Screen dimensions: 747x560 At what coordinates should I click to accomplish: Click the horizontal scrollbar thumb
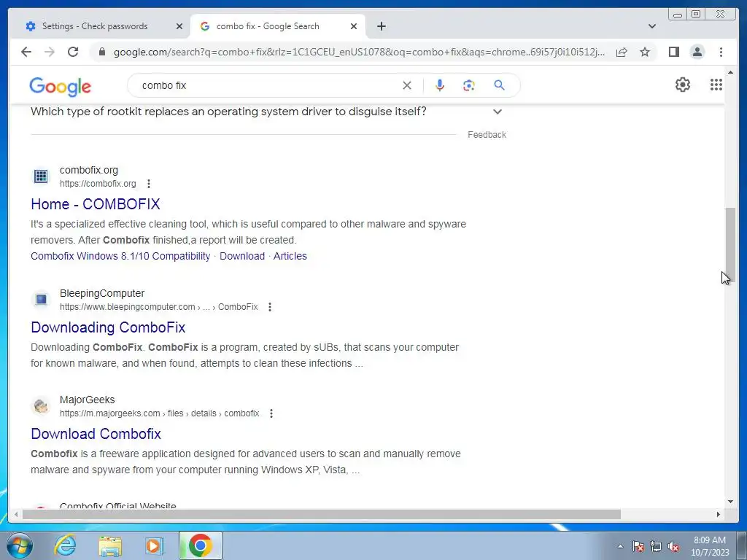coord(322,514)
